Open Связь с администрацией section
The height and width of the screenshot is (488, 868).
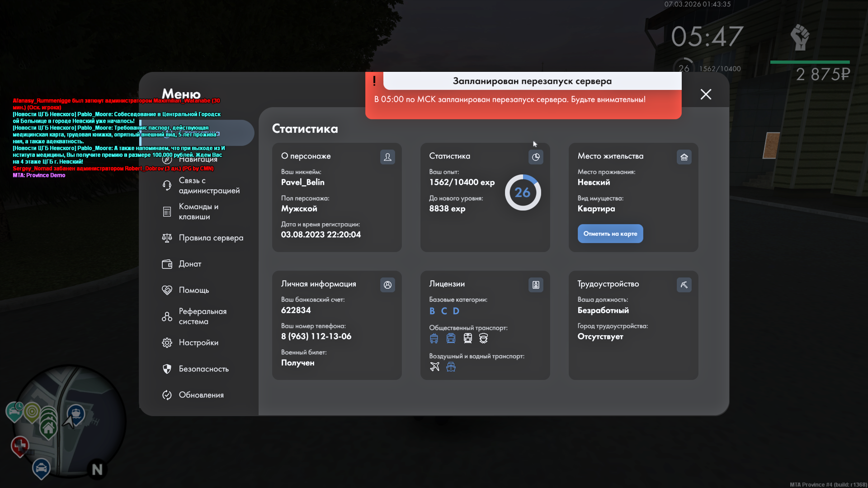(x=209, y=185)
